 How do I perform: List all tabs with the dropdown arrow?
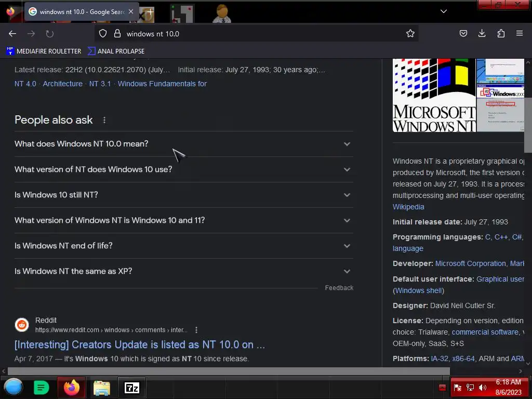coord(444,11)
